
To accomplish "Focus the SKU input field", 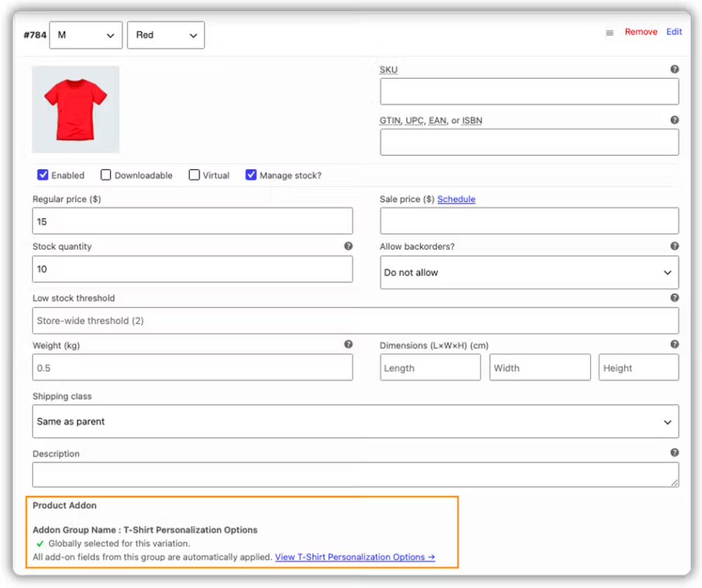I will pos(529,91).
